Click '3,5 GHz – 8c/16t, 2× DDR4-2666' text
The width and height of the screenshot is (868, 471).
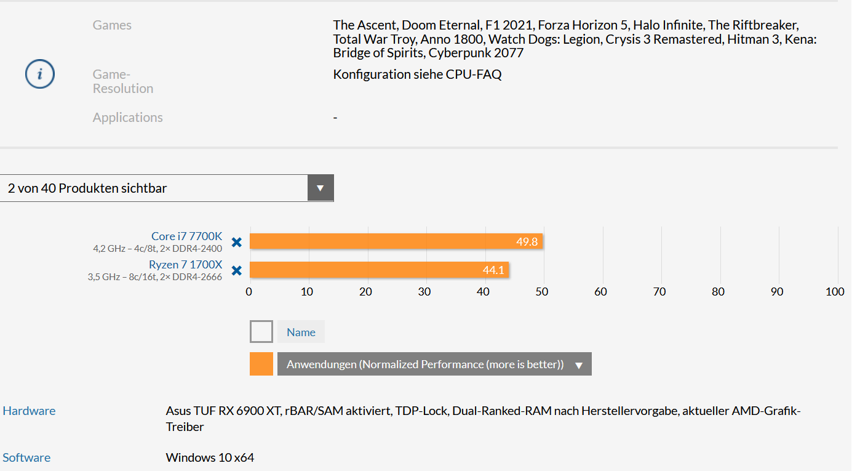click(155, 277)
